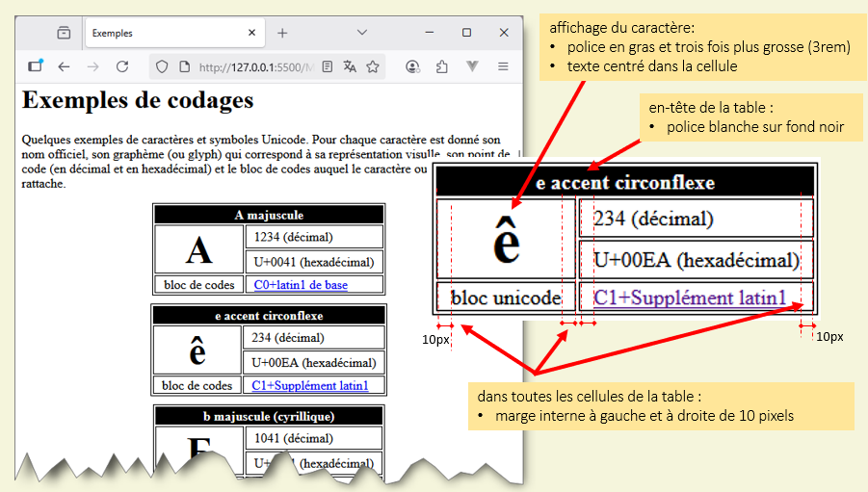Bookmark this page with star icon
Screen dimensions: 868x492
(372, 66)
